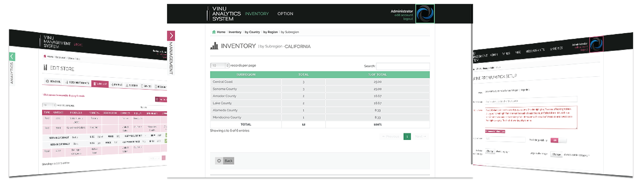
Task: Click the pink Management panel arrow icon
Action: tap(171, 36)
